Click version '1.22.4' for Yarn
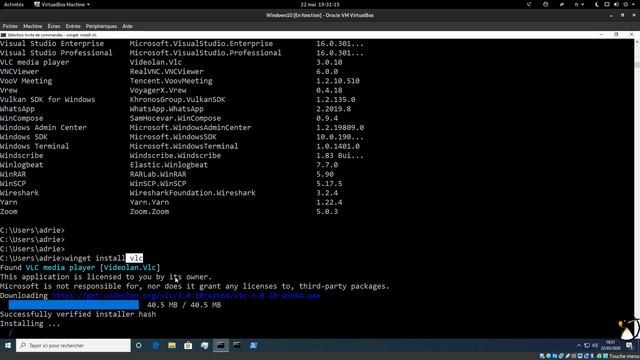 click(x=329, y=202)
